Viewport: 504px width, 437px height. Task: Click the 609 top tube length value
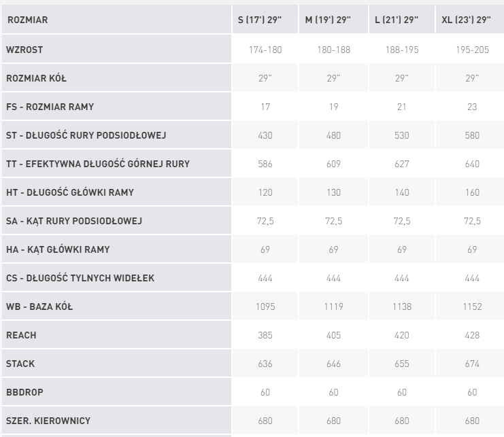pos(333,164)
